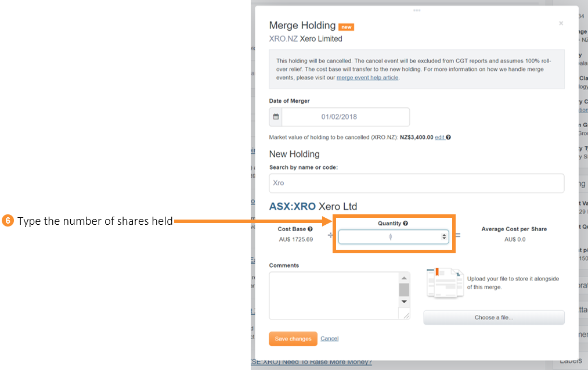This screenshot has width=588, height=370.
Task: Click the calendar icon beside Date of Merger
Action: point(275,116)
